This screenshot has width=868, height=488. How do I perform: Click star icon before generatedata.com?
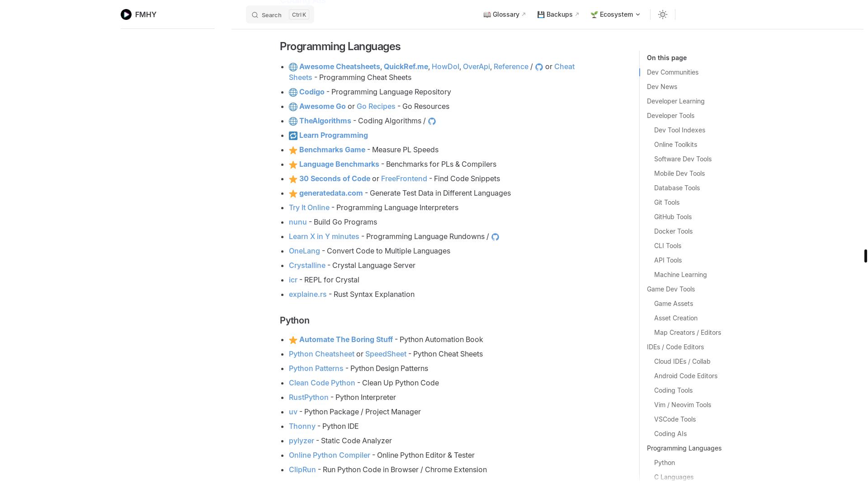293,193
